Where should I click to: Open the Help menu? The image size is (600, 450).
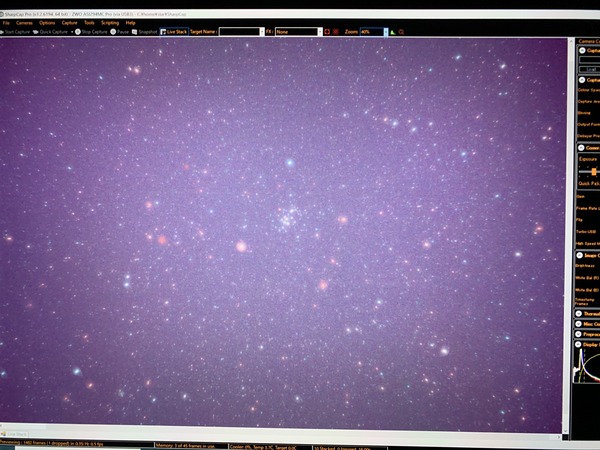click(130, 23)
